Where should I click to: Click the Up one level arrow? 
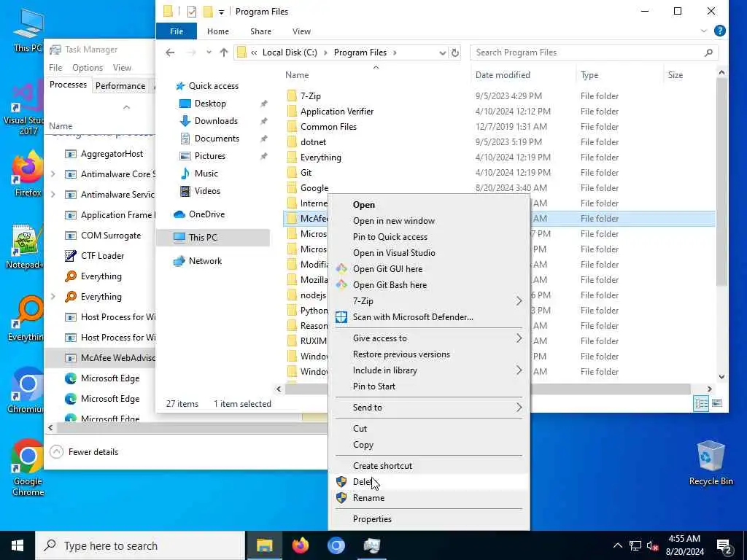coord(224,52)
